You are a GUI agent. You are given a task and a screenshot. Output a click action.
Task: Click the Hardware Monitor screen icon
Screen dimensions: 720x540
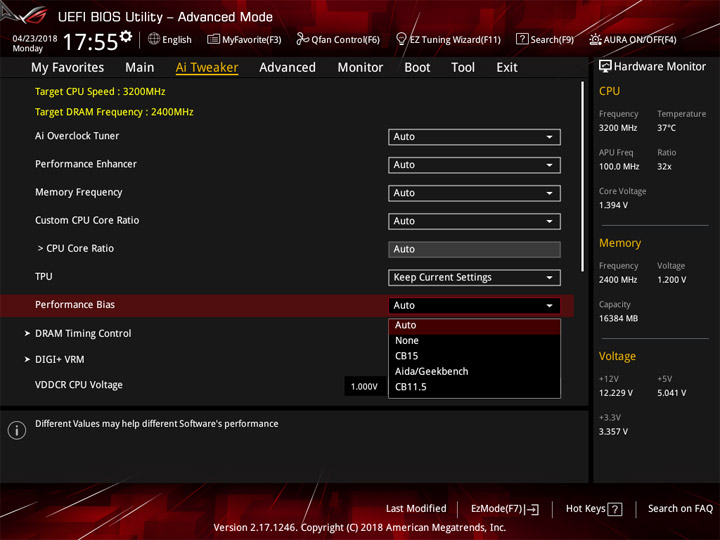605,67
